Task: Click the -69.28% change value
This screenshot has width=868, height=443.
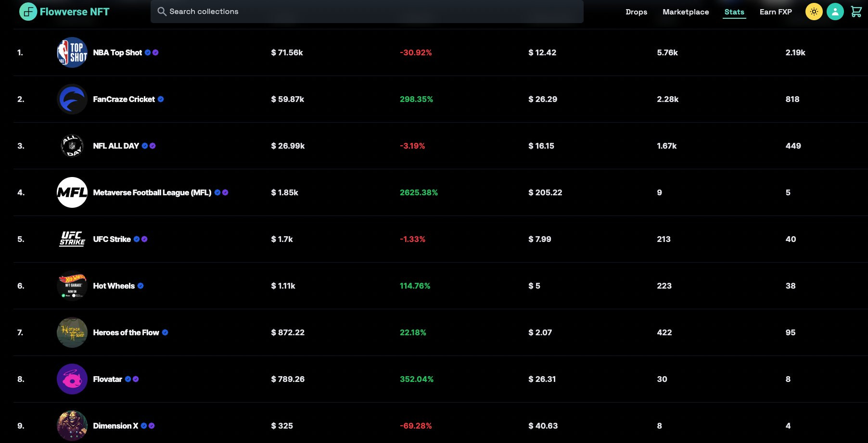Action: 416,426
